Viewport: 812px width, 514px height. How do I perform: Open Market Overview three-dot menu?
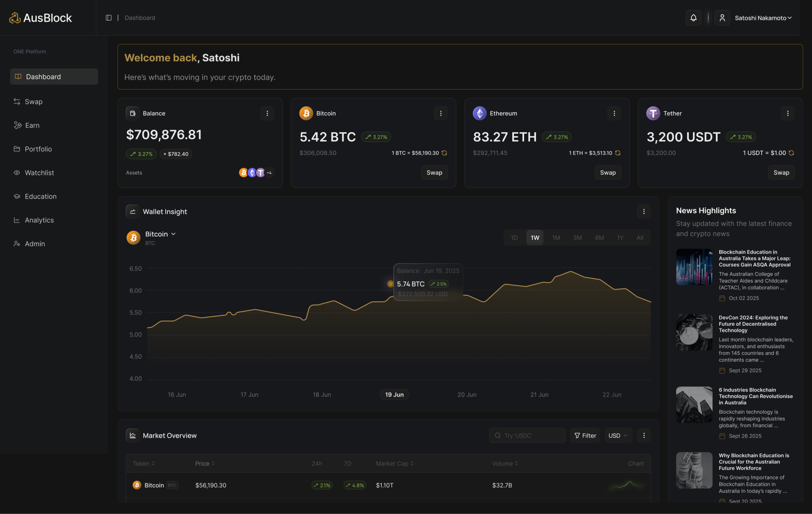pyautogui.click(x=644, y=435)
